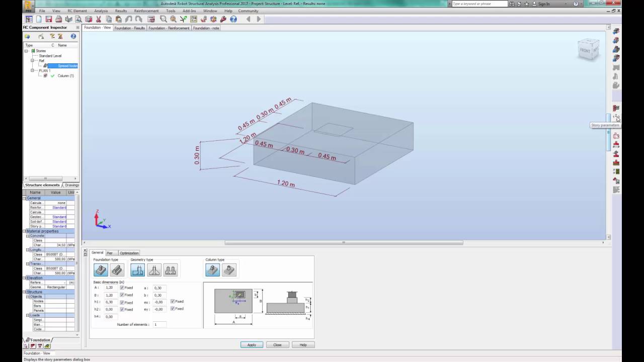The image size is (644, 362).
Task: Collapse the Concrete property subgroup
Action: coord(28,236)
